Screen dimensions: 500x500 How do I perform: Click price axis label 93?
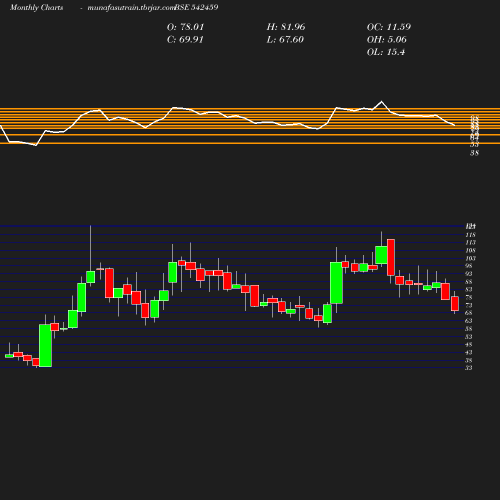pyautogui.click(x=469, y=274)
